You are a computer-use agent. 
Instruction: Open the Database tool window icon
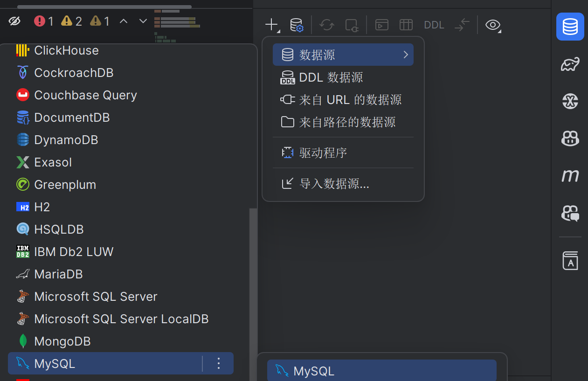pyautogui.click(x=570, y=27)
